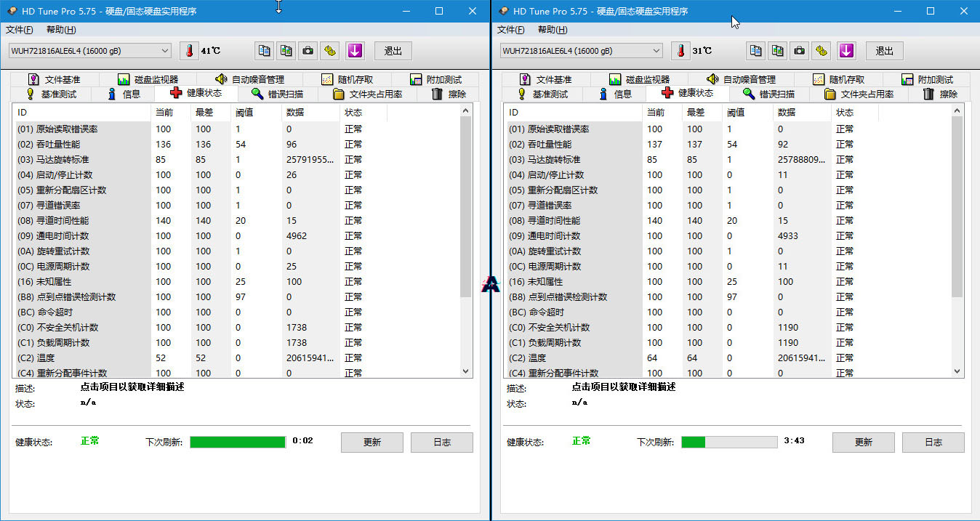This screenshot has height=521, width=980.
Task: Click the scrollbar down arrow in left window
Action: pyautogui.click(x=466, y=371)
